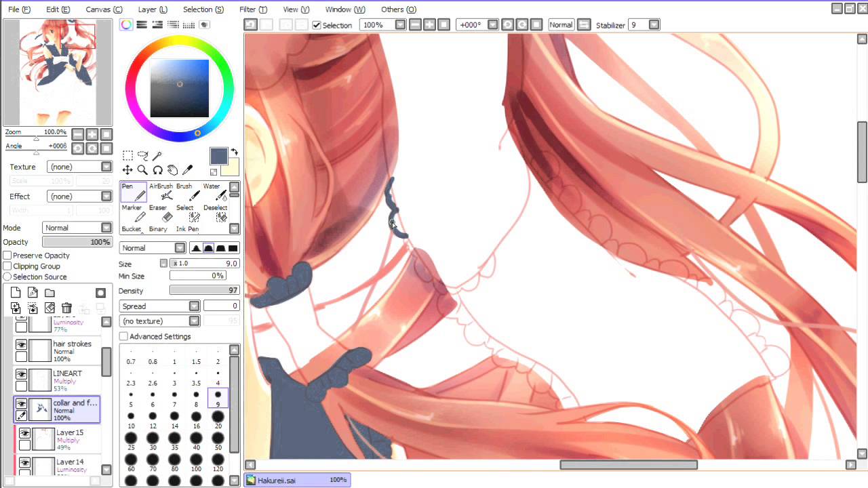Click the navigator zoom-in plus button
The image size is (868, 488).
point(92,134)
